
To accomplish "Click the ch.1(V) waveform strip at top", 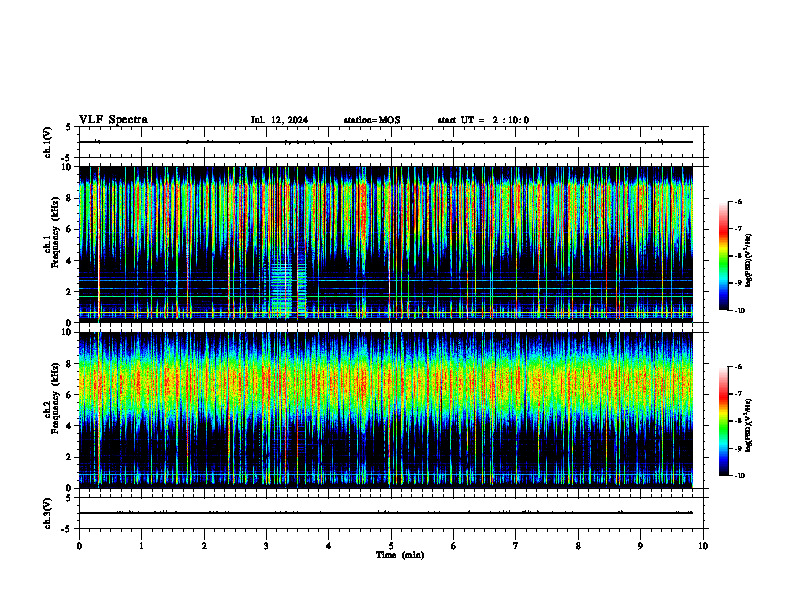I will 391,142.
